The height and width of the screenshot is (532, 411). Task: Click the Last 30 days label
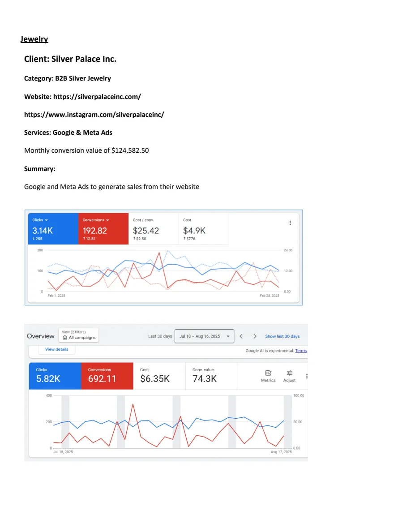coord(160,336)
